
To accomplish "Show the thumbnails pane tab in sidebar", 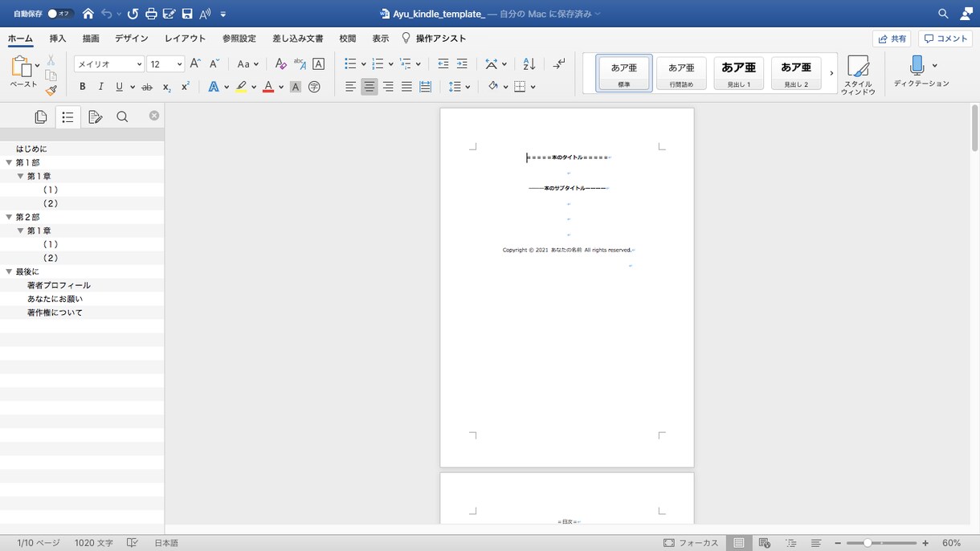I will [41, 117].
